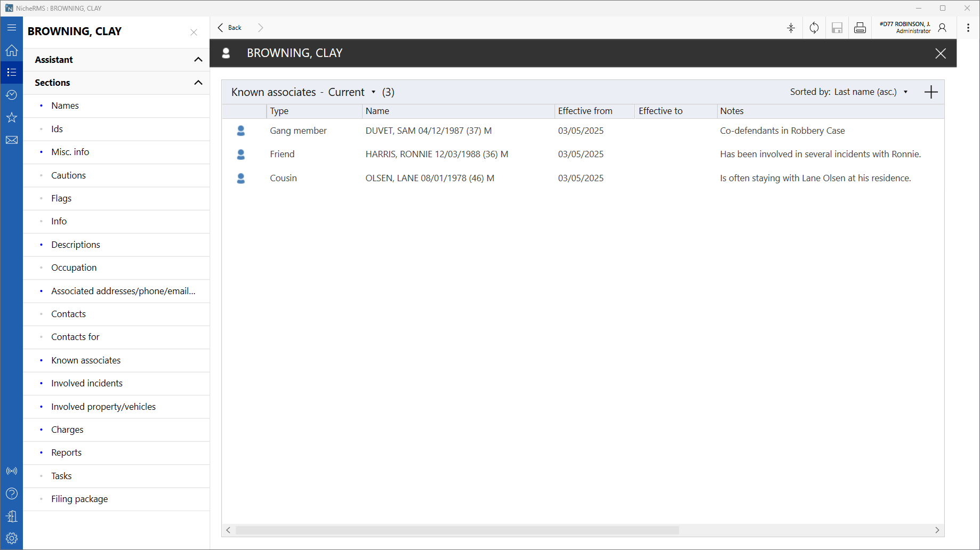Open the settings gear in sidebar
The image size is (980, 550).
(x=12, y=538)
